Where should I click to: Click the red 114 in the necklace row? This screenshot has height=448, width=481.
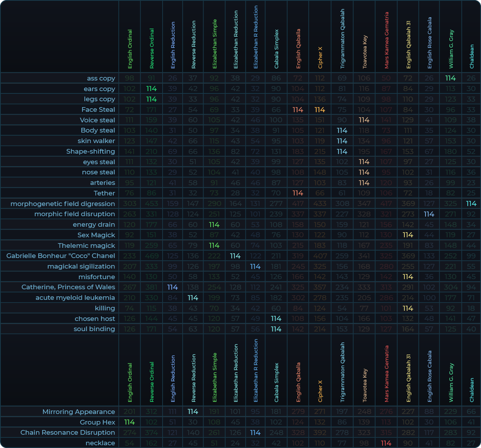tap(386, 443)
